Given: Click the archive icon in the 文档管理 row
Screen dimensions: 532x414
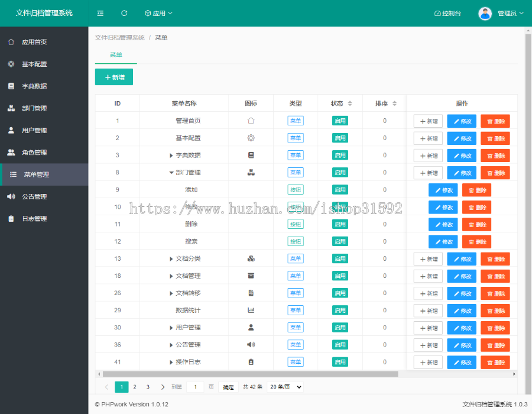Looking at the screenshot, I should [251, 276].
